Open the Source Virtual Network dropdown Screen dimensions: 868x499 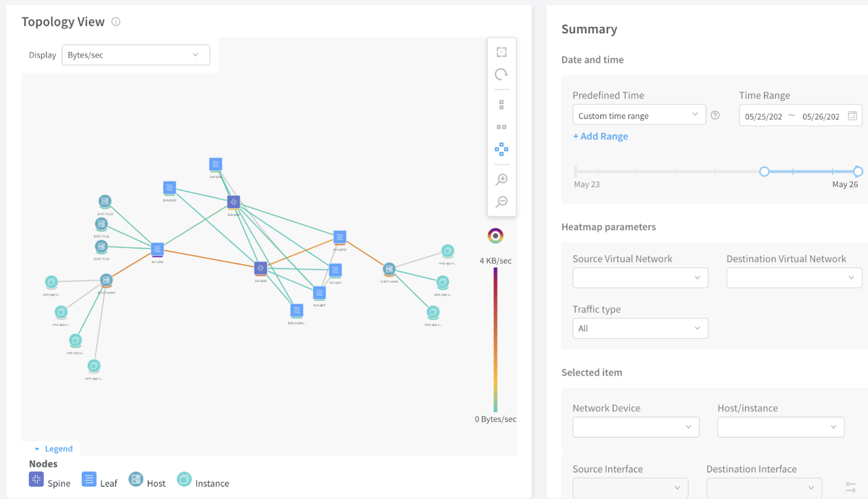coord(640,277)
